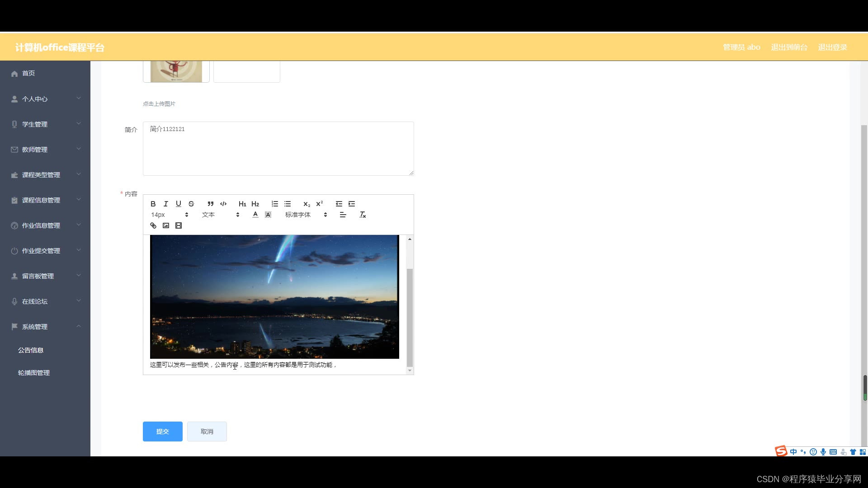The height and width of the screenshot is (488, 868).
Task: Open 公告信息 in the sidebar
Action: [31, 350]
